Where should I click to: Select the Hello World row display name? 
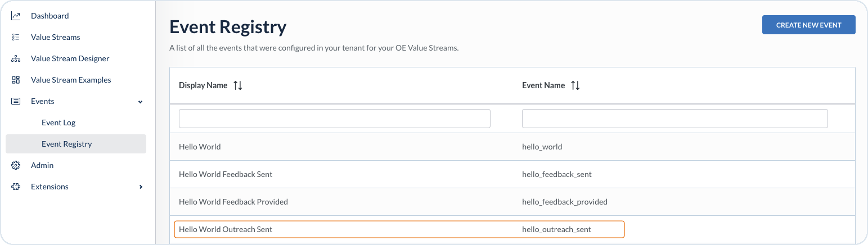coord(200,147)
